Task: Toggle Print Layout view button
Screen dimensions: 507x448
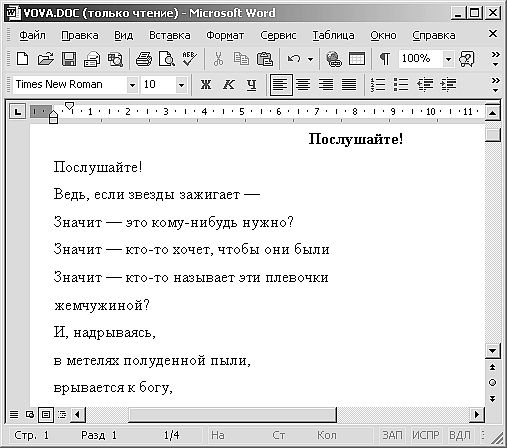Action: tap(46, 415)
